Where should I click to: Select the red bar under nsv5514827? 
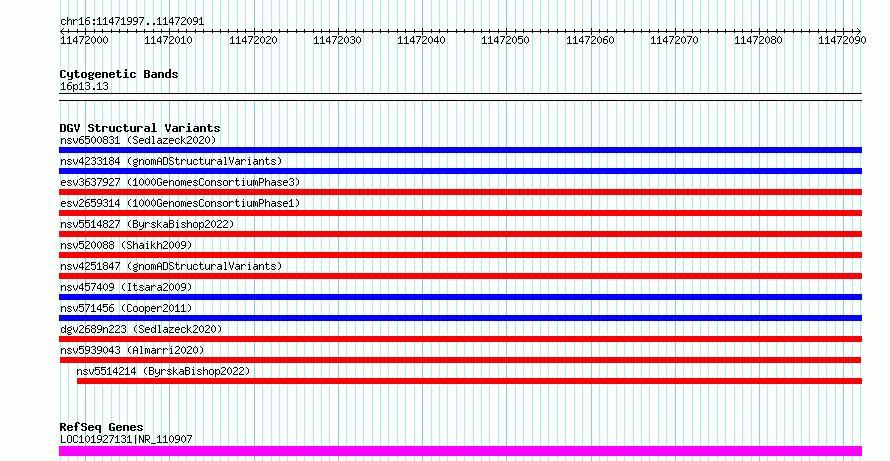click(x=460, y=234)
